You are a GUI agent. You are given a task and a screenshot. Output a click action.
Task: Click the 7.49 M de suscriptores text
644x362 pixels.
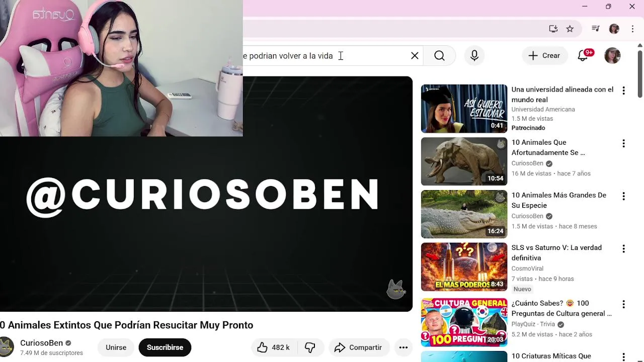tap(51, 353)
